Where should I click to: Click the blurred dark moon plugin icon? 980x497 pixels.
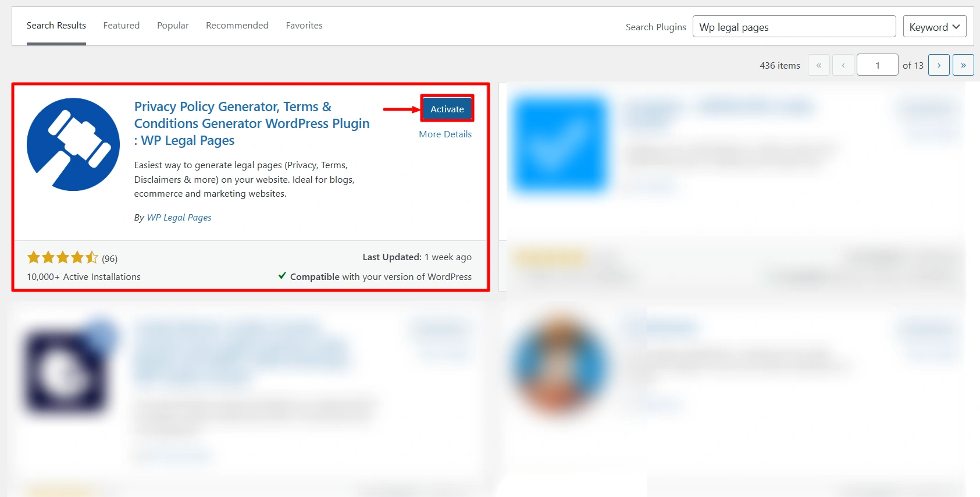click(65, 371)
